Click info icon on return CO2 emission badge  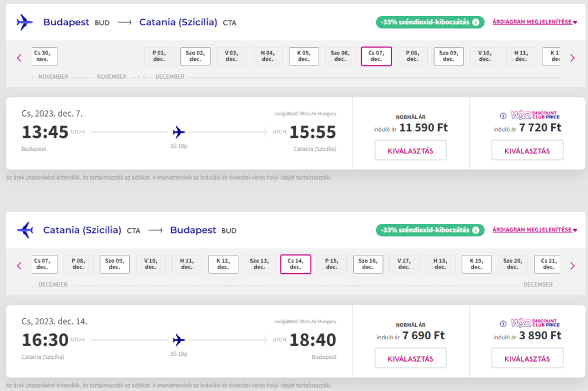click(x=475, y=230)
